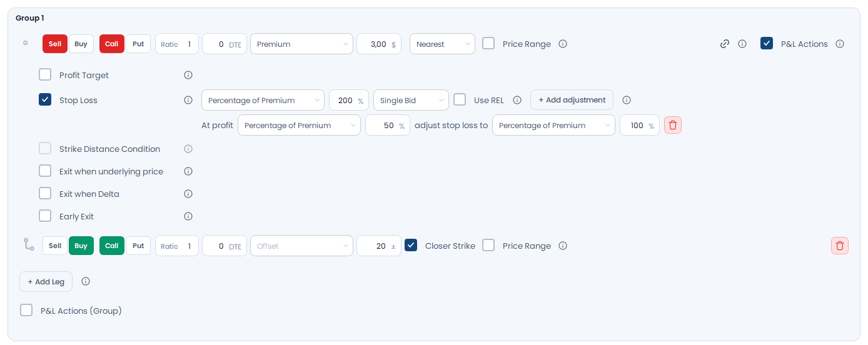Uncheck the P&L Actions checkbox
The height and width of the screenshot is (345, 868).
[x=767, y=43]
